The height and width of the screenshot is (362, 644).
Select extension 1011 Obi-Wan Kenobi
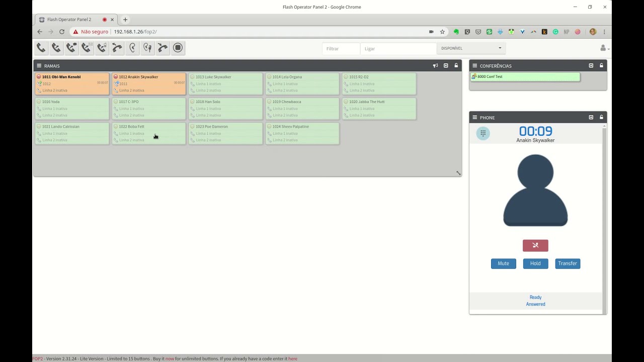point(72,83)
